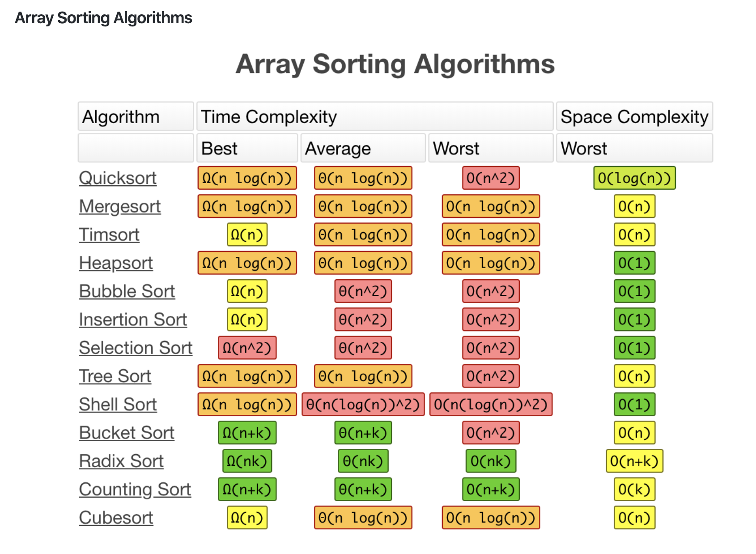Screen dimensions: 756x554
Task: Open the Quicksort link
Action: tap(118, 178)
